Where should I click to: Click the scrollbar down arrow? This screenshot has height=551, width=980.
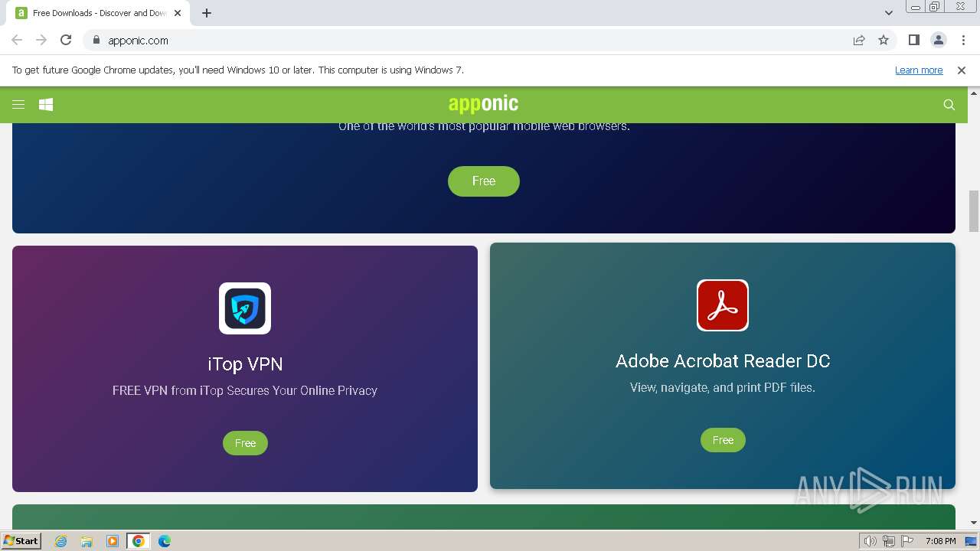click(974, 523)
